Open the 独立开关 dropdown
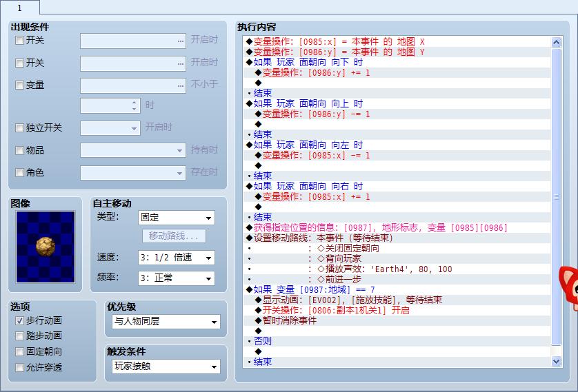 (x=110, y=128)
